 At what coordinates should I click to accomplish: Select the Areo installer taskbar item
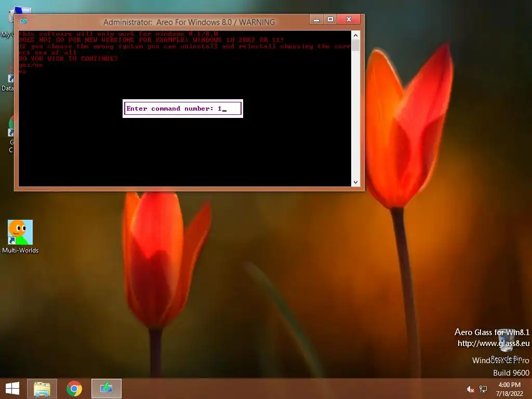(107, 389)
